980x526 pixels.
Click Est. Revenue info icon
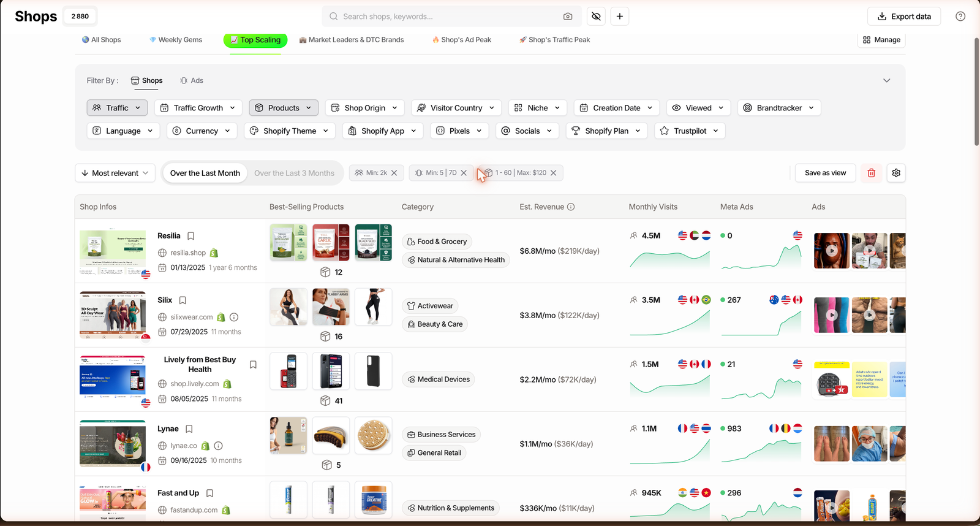pos(571,207)
